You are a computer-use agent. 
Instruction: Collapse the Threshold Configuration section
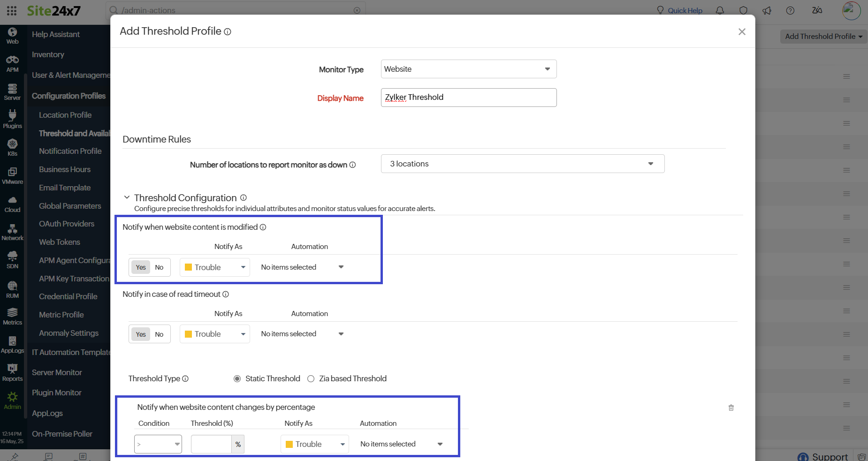tap(127, 197)
